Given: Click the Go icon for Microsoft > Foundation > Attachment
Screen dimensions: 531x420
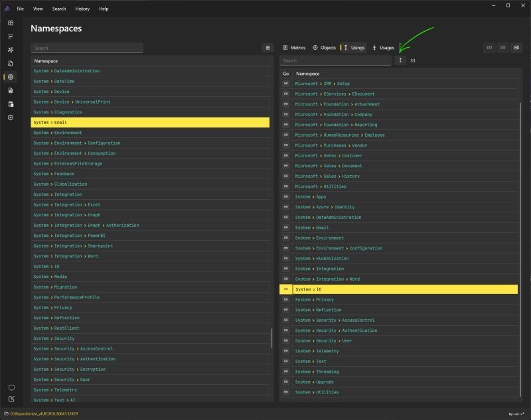Looking at the screenshot, I should pyautogui.click(x=286, y=104).
